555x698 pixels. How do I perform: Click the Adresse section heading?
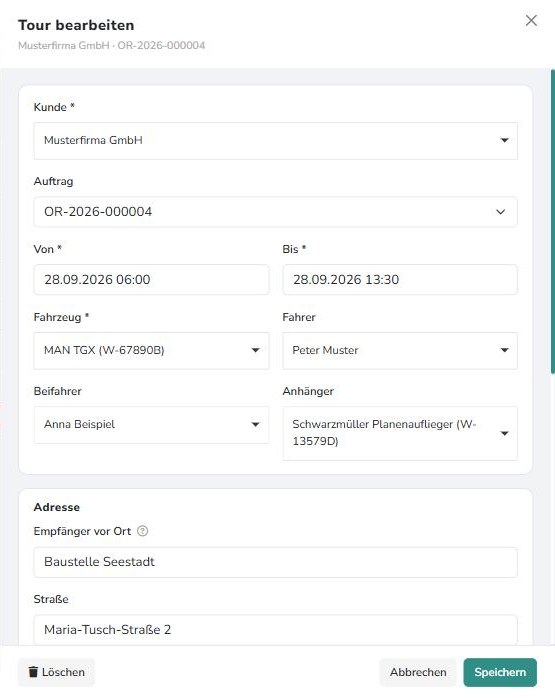57,507
